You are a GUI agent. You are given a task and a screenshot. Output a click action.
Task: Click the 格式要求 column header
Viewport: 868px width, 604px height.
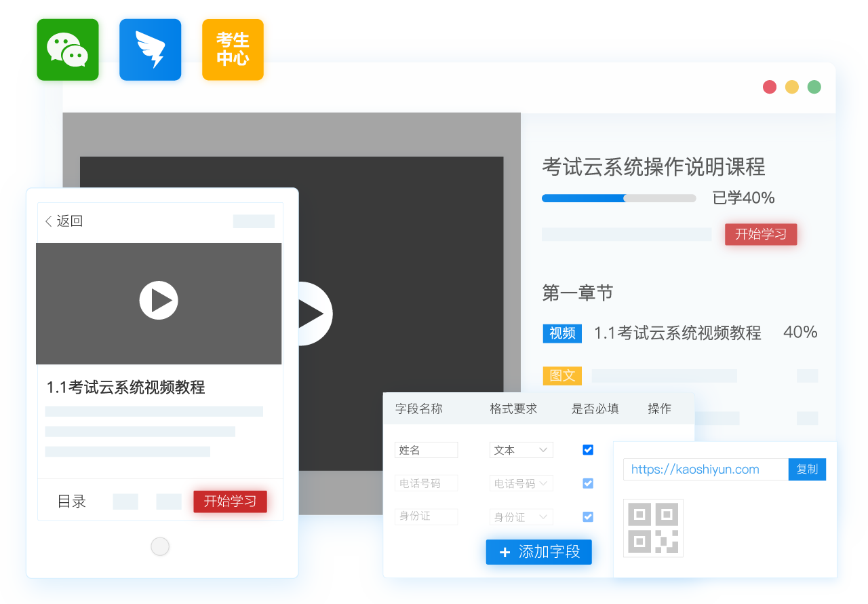pyautogui.click(x=513, y=409)
